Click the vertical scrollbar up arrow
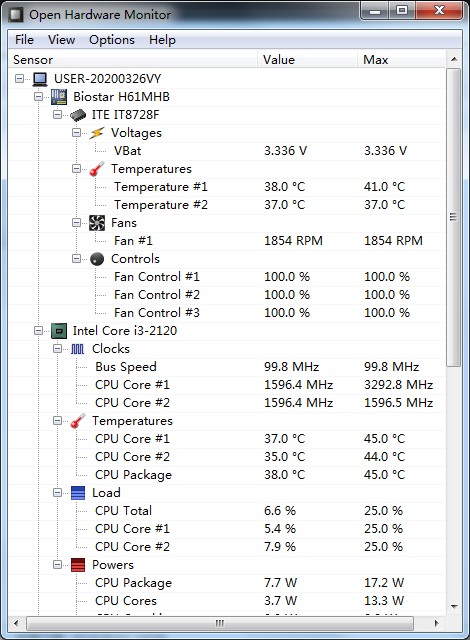The height and width of the screenshot is (640, 470). [x=454, y=60]
